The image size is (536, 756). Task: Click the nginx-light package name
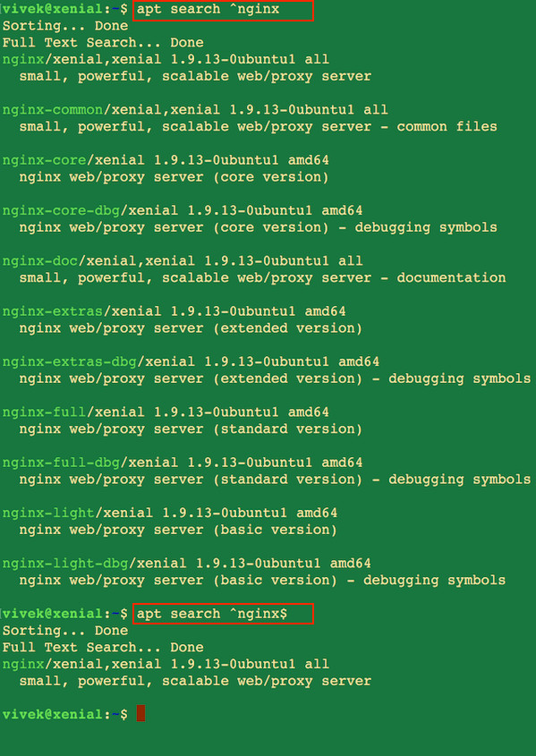click(48, 513)
